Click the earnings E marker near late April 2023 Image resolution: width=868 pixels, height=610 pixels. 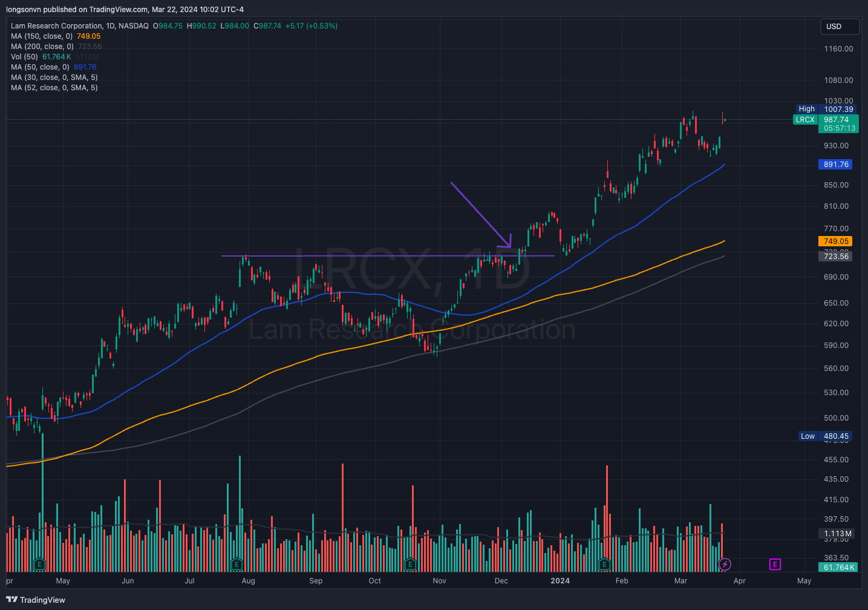click(39, 565)
